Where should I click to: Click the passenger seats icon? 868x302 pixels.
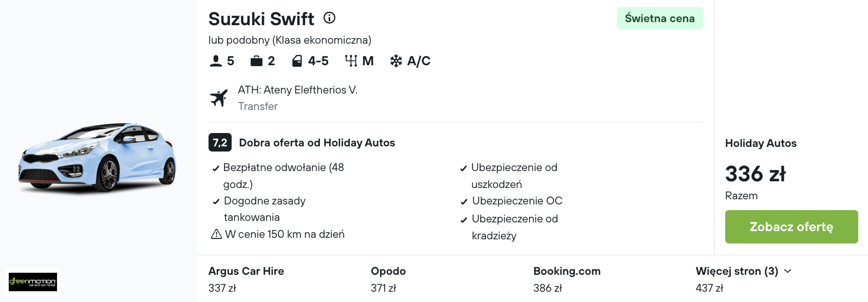coord(216,61)
